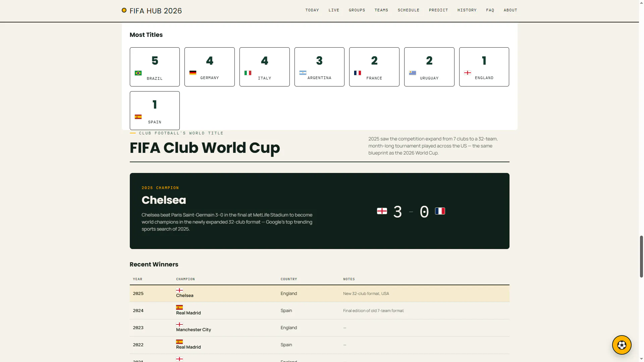Image resolution: width=644 pixels, height=362 pixels.
Task: Select the Uruguay 2 titles card
Action: click(x=429, y=67)
